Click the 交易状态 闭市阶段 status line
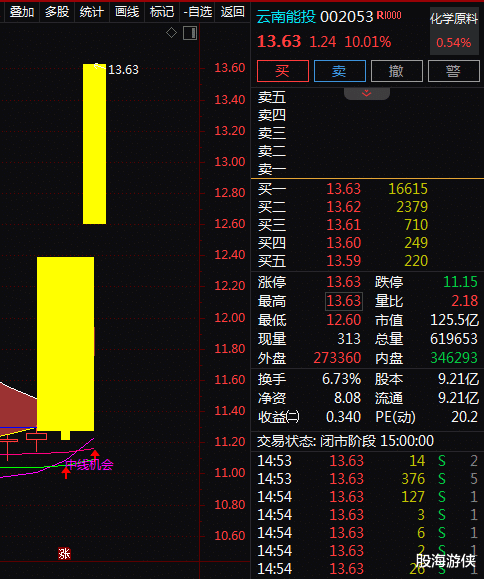484x579 pixels. [345, 441]
